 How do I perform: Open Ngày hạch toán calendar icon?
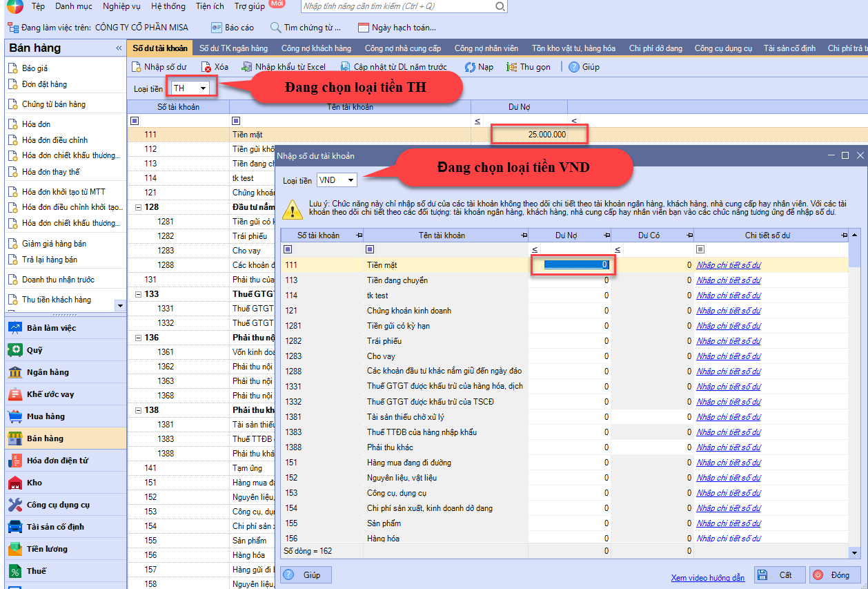point(364,28)
